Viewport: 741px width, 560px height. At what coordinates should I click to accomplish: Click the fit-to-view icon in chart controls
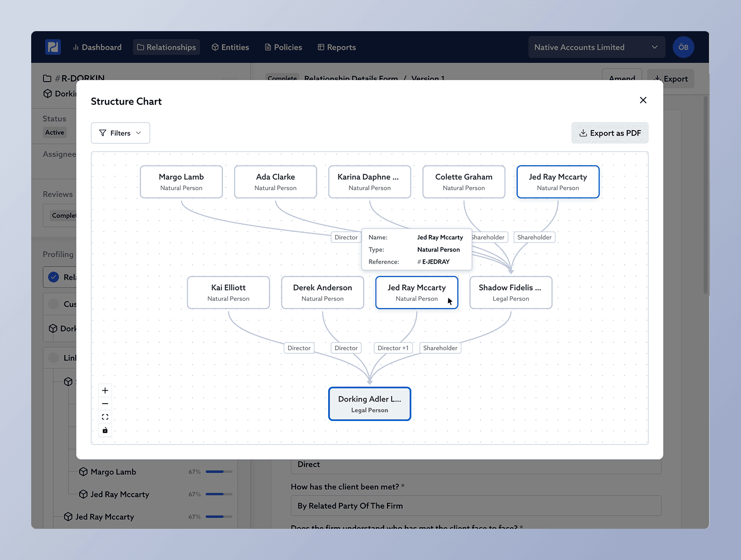point(104,417)
